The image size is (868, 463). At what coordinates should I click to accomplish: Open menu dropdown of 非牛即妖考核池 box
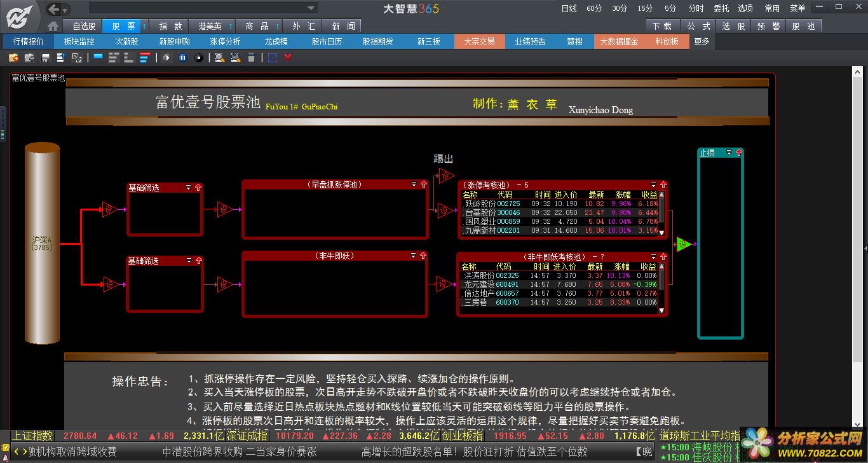tap(653, 257)
